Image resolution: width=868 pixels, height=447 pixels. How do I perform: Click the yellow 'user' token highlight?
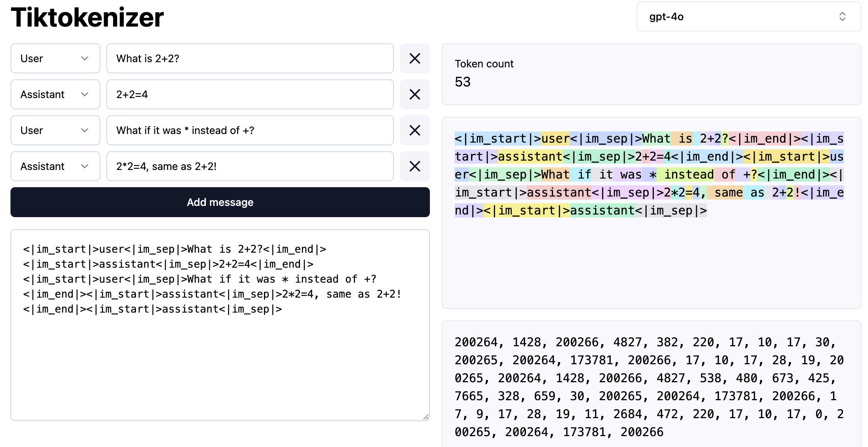[555, 139]
